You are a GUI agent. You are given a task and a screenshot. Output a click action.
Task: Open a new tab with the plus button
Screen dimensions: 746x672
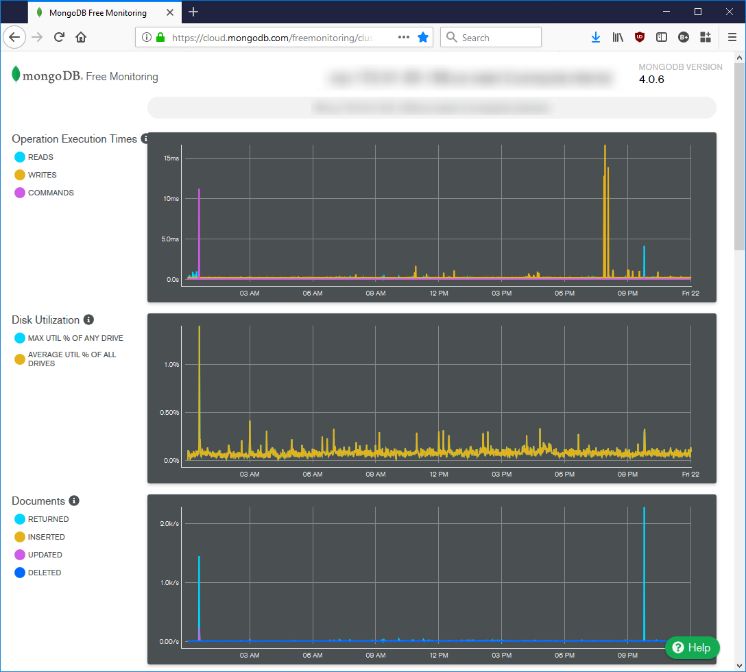point(193,12)
